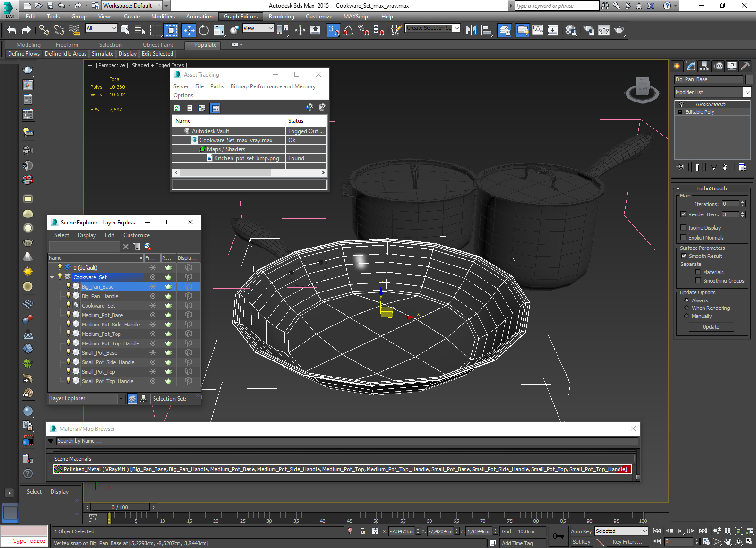
Task: Click the Iterations spinner arrows
Action: 742,204
